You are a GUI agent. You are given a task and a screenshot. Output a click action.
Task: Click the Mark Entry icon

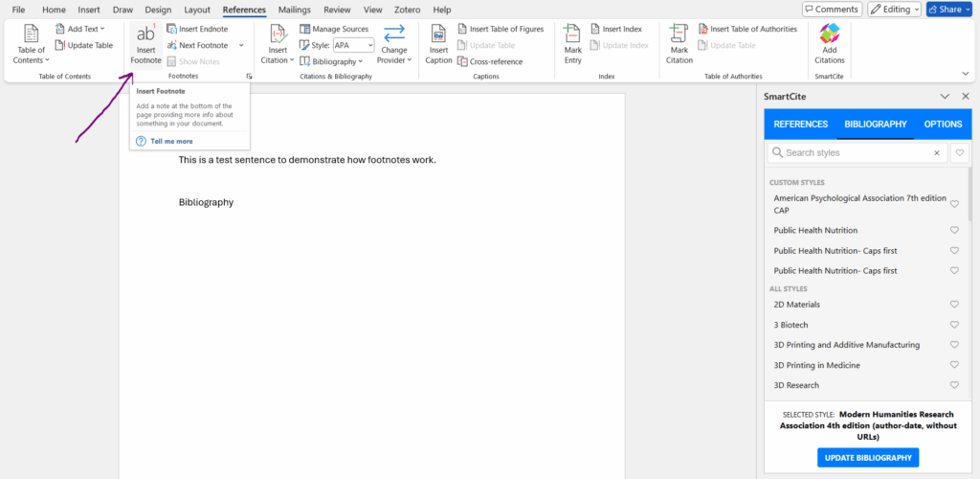coord(572,36)
